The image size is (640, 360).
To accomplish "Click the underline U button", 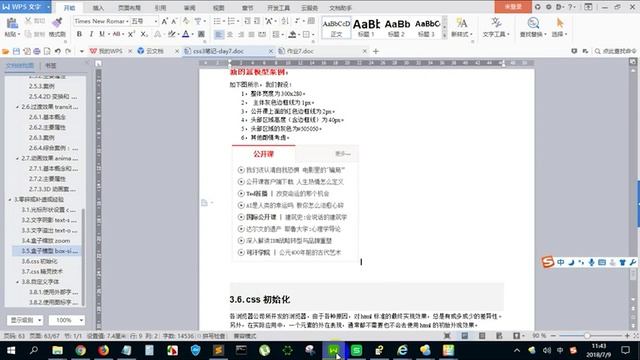I will pos(102,34).
